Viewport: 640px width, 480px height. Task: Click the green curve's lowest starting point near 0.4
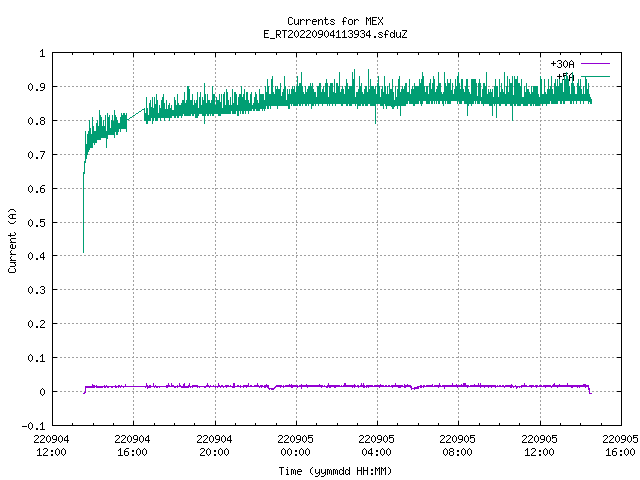pos(84,252)
